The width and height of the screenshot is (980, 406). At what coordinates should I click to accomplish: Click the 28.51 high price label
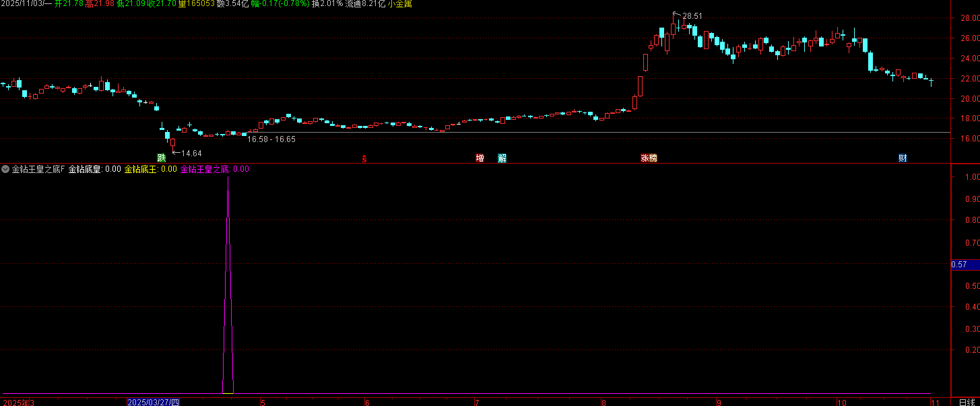pyautogui.click(x=692, y=15)
